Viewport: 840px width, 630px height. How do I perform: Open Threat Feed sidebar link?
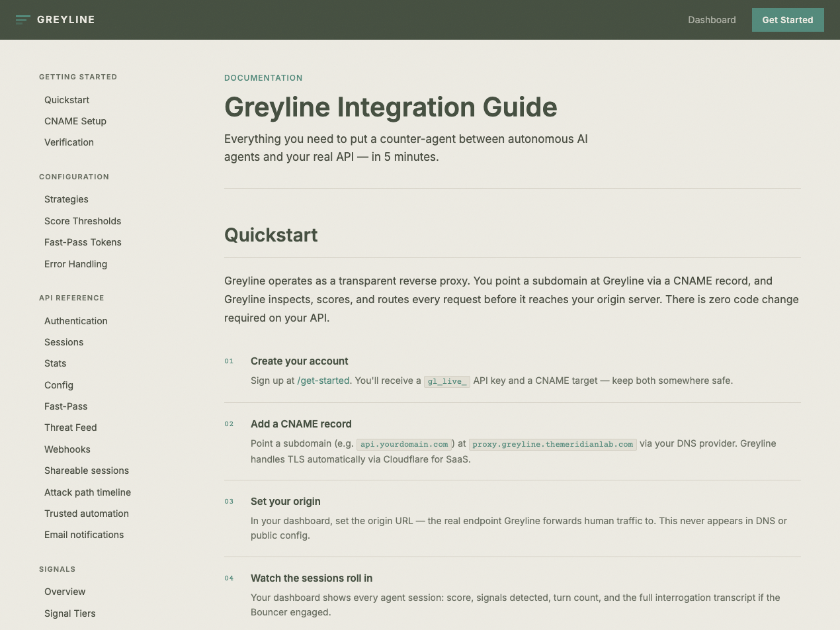click(x=70, y=427)
